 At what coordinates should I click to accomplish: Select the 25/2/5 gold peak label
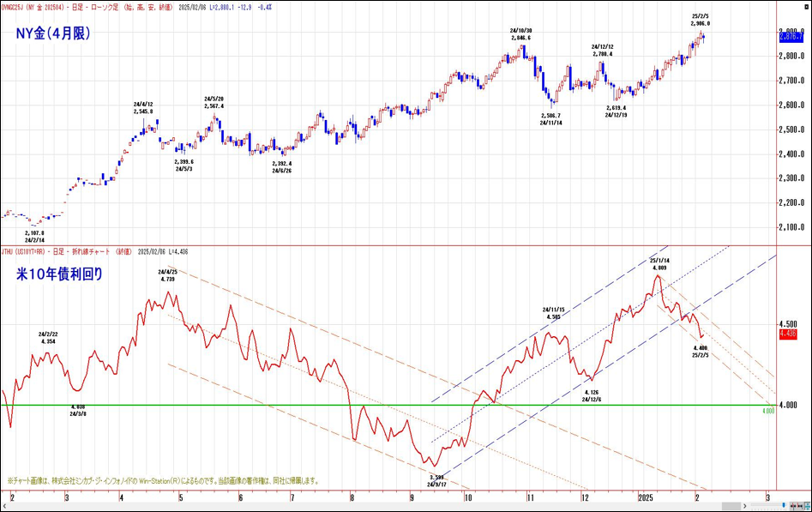tap(702, 21)
